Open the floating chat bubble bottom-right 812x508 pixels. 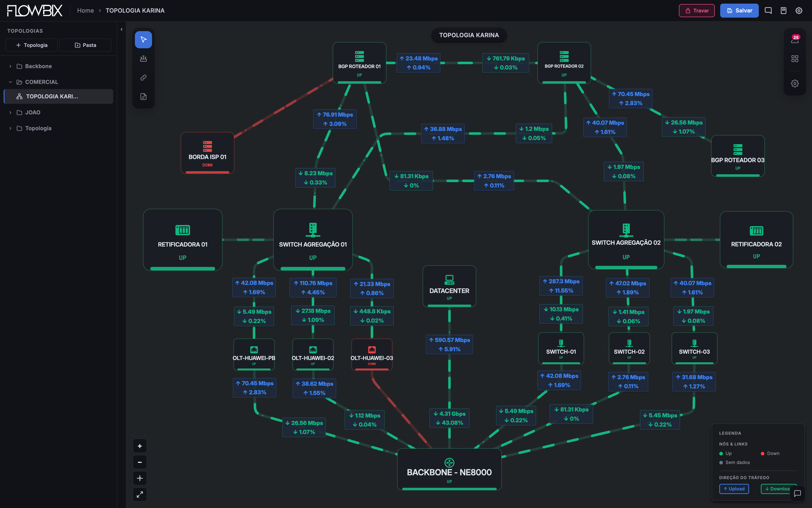click(x=798, y=493)
